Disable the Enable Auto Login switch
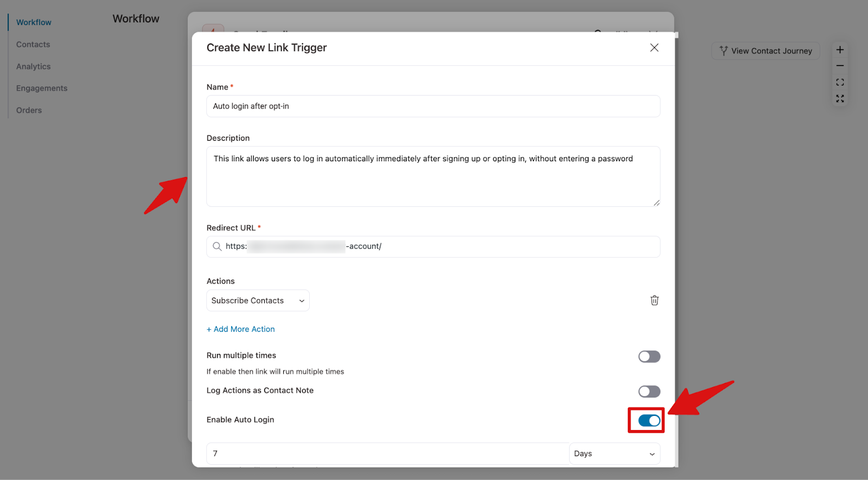Viewport: 868px width, 480px height. [x=649, y=420]
